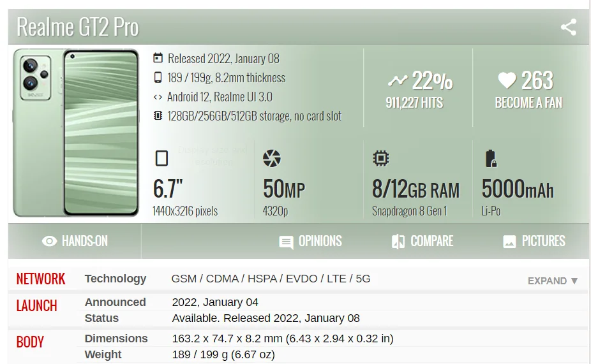591x364 pixels.
Task: Click the 8/12GB RAM value
Action: (415, 189)
